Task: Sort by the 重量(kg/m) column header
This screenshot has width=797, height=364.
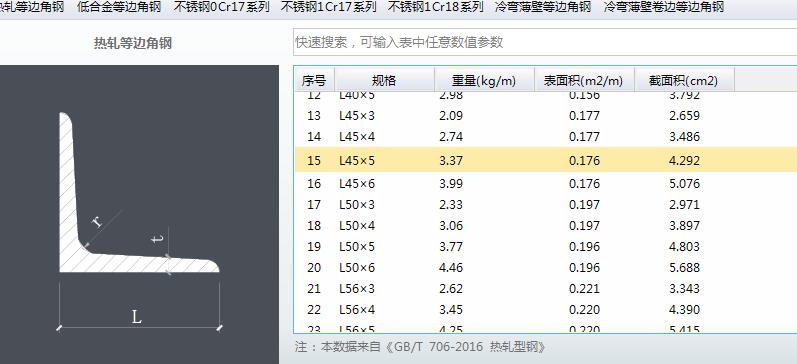Action: [x=484, y=80]
